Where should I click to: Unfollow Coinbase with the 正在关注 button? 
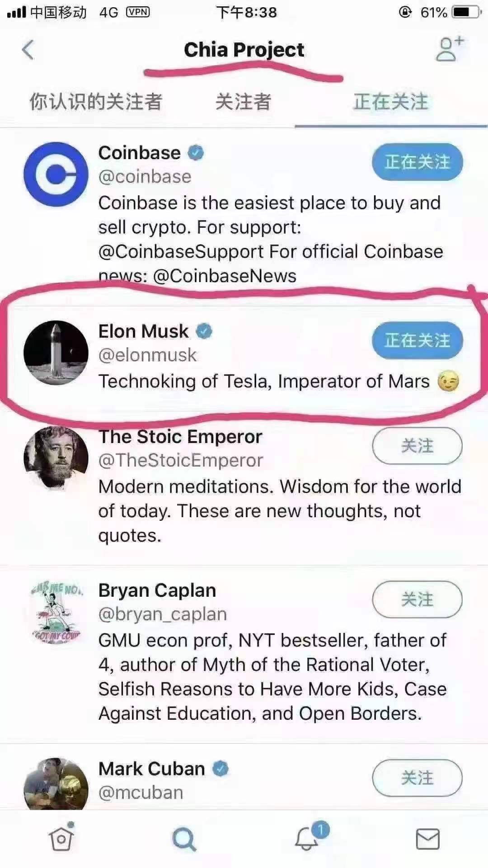417,162
